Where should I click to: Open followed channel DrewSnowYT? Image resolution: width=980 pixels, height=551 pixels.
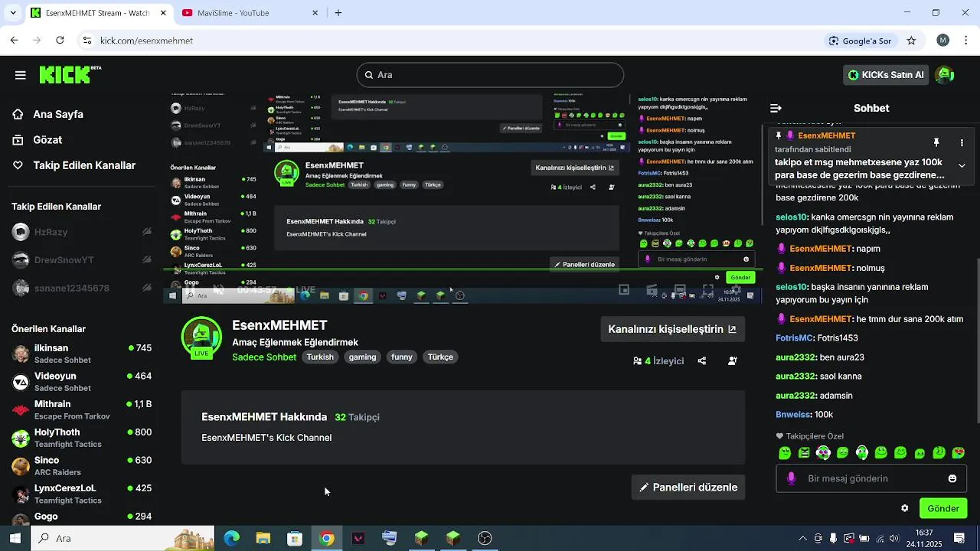[x=81, y=260]
